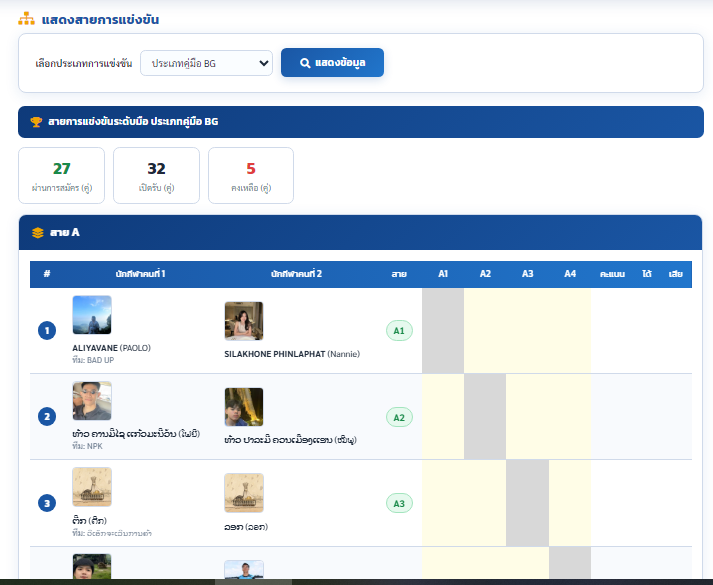
Task: Click the green A2 group badge
Action: pos(399,417)
